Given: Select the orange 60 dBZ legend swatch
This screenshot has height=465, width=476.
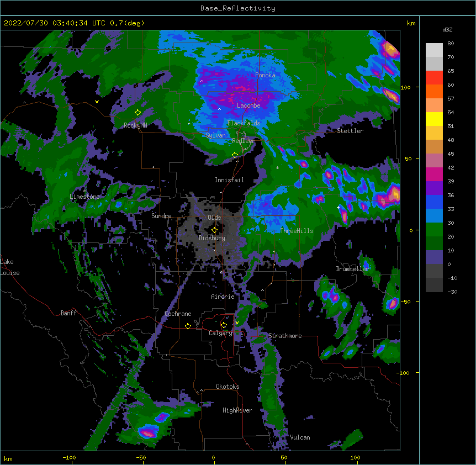Looking at the screenshot, I should coord(434,91).
